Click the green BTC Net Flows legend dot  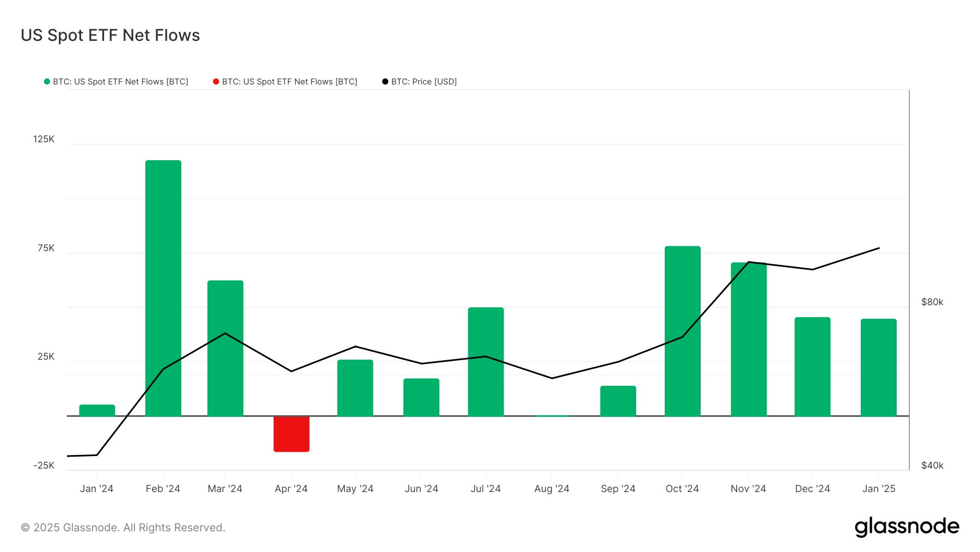click(46, 81)
